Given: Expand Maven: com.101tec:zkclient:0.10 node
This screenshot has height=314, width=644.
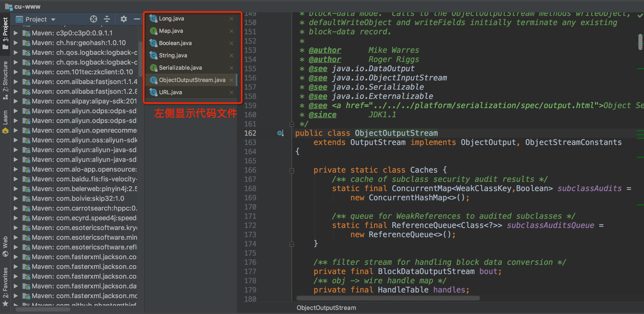Looking at the screenshot, I should (x=16, y=72).
